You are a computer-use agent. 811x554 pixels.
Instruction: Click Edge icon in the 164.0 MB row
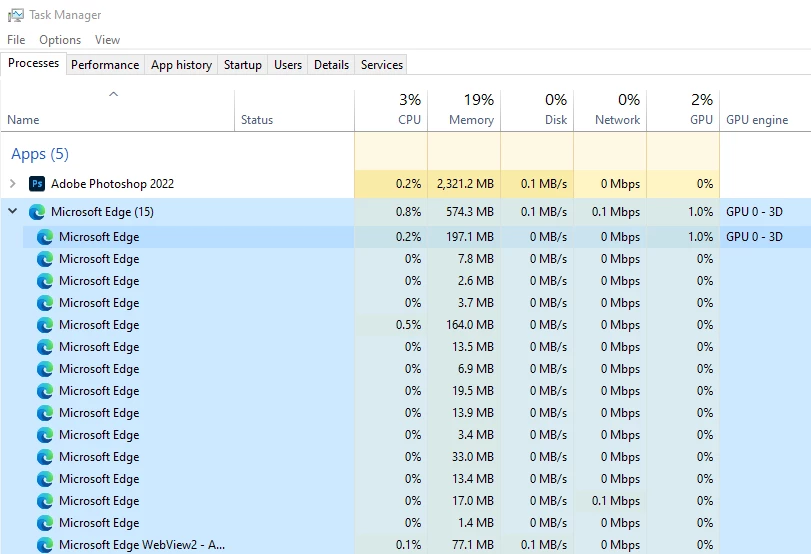click(45, 325)
